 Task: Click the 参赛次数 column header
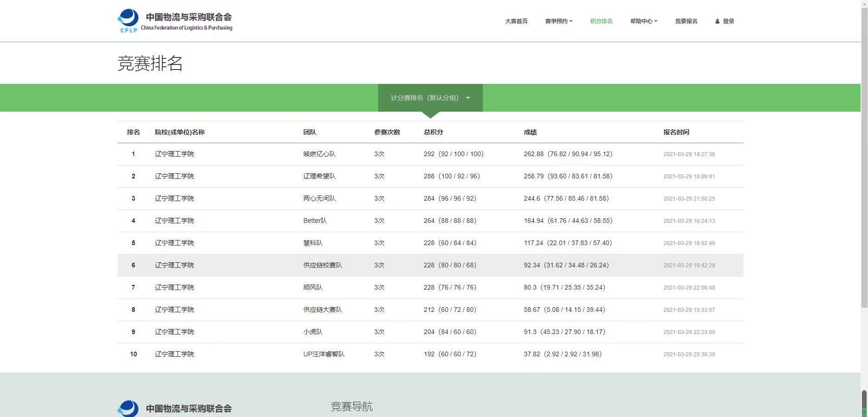[387, 132]
